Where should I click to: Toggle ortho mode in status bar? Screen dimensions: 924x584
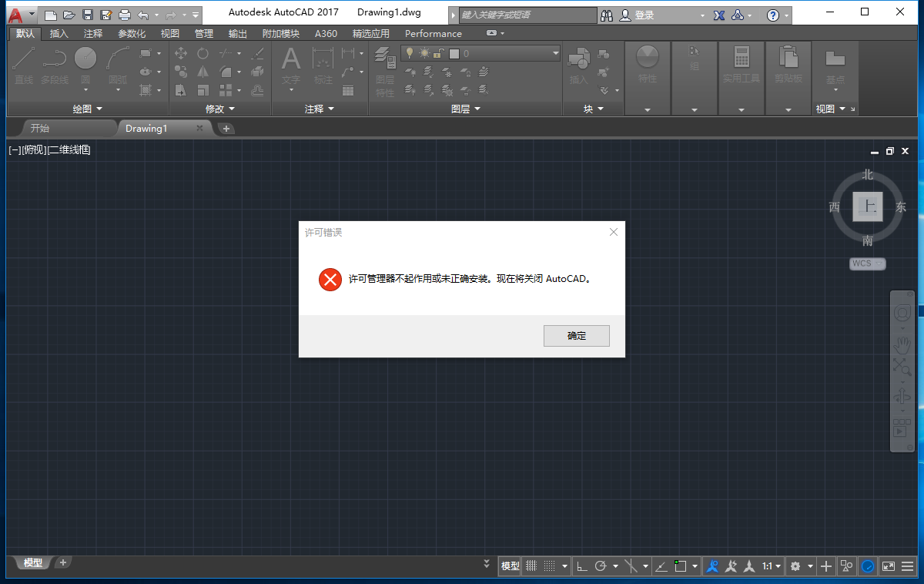[582, 566]
